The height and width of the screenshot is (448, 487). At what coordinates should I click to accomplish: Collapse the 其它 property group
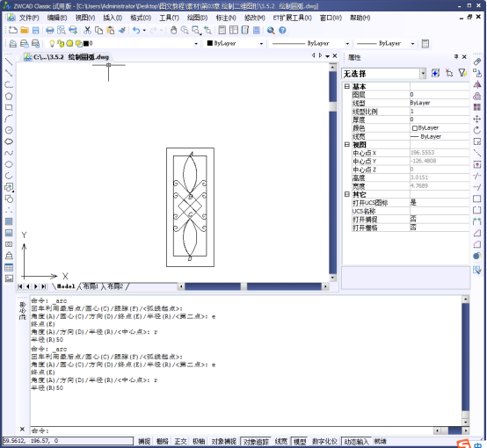point(347,194)
